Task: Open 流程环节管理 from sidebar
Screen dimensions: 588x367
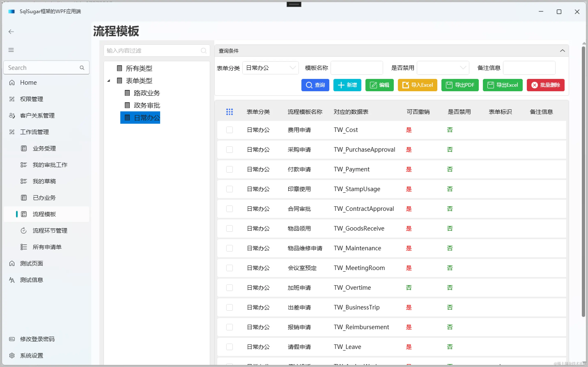Action: (50, 231)
